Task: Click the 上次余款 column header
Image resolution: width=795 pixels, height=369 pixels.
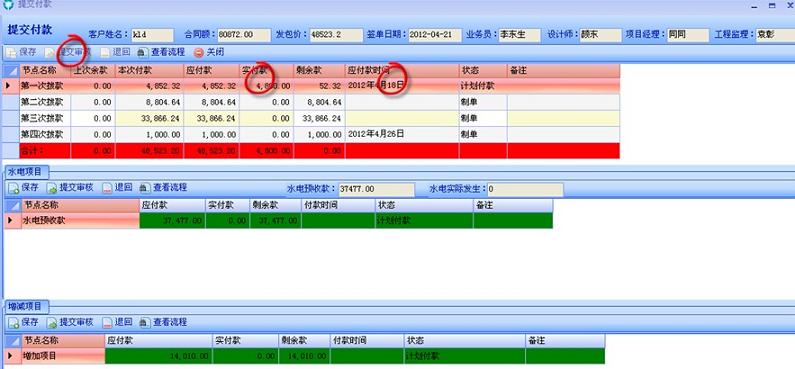Action: coord(93,70)
